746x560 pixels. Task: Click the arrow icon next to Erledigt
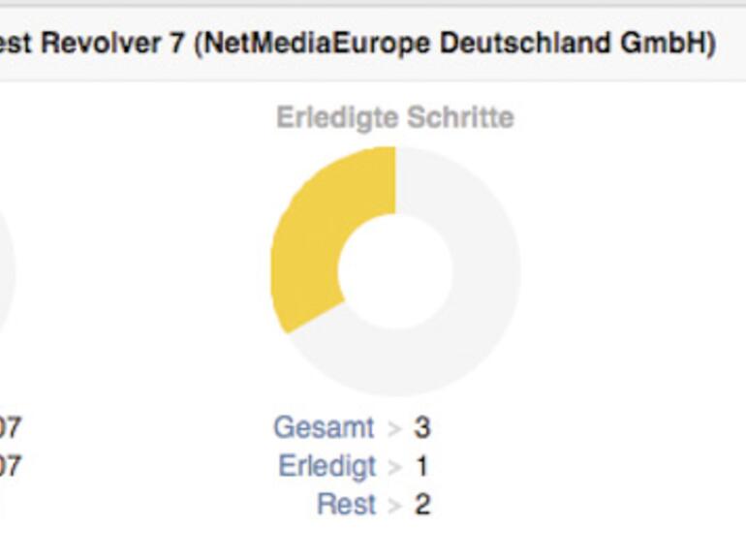393,467
